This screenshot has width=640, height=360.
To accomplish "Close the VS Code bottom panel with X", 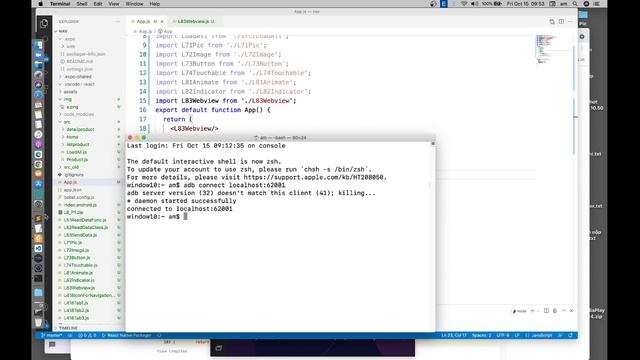I will click(571, 311).
